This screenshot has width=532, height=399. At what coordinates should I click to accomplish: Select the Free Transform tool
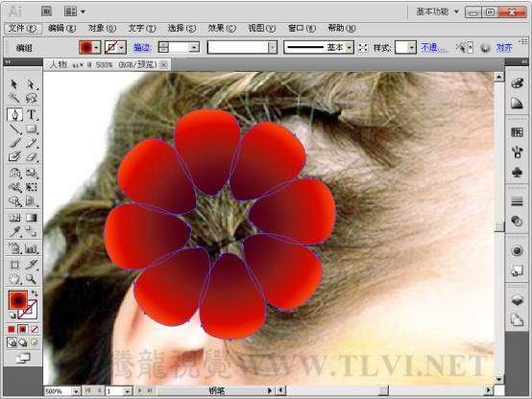tap(31, 187)
